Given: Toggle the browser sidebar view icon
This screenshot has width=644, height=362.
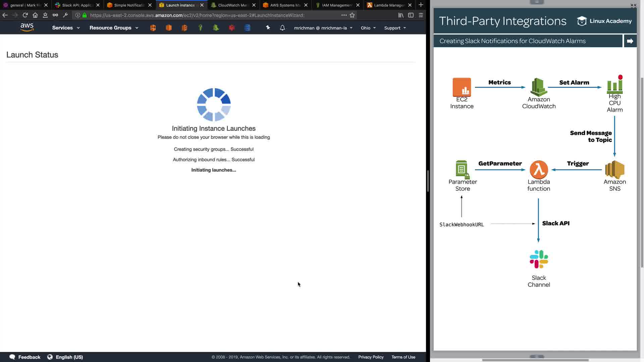Looking at the screenshot, I should click(411, 15).
